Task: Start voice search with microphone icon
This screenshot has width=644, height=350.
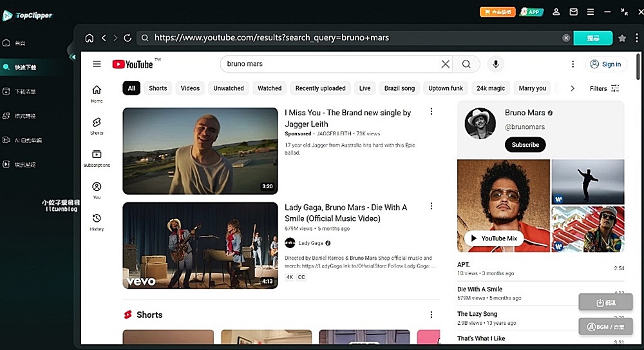Action: [496, 64]
